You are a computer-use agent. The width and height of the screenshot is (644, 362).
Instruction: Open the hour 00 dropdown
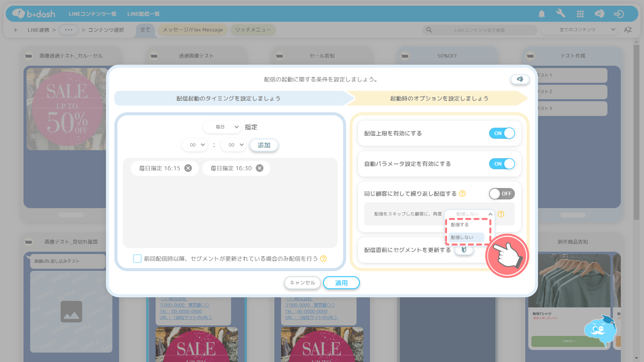pos(195,145)
